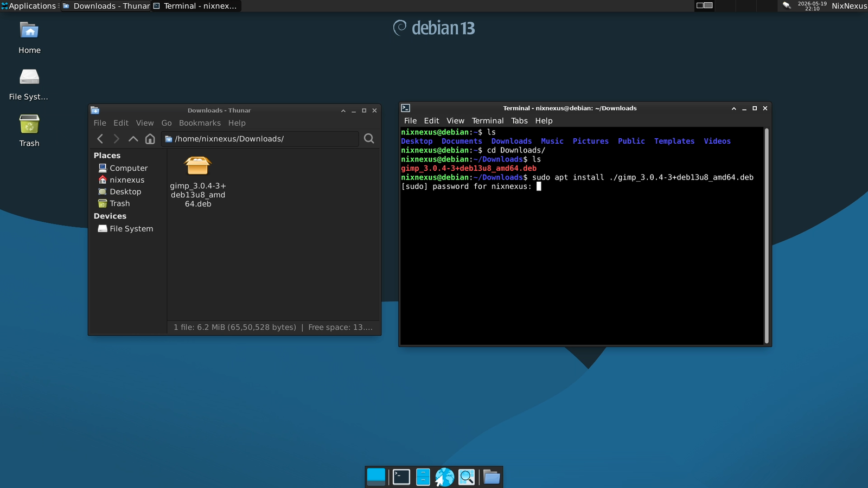
Task: Maximize the Terminal window
Action: [x=755, y=108]
